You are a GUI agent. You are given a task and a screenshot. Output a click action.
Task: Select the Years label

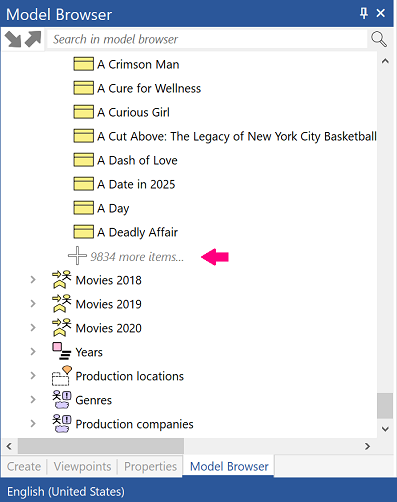coord(89,352)
